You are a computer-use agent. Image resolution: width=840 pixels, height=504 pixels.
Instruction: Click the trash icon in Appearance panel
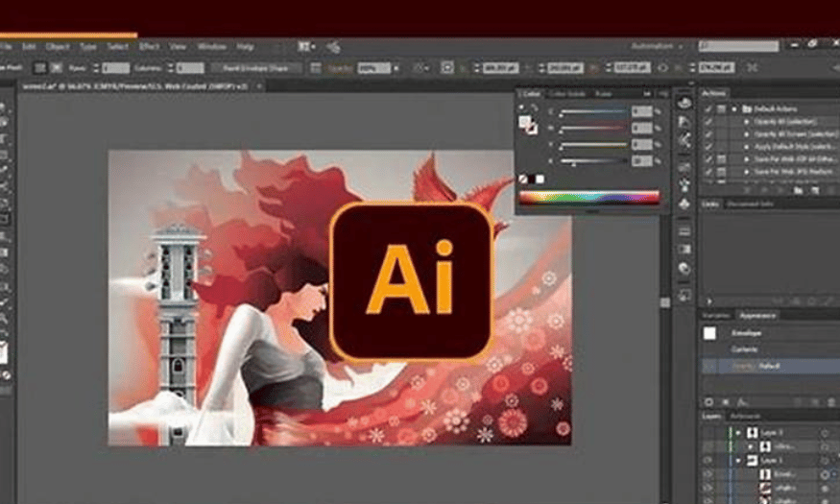[x=831, y=402]
